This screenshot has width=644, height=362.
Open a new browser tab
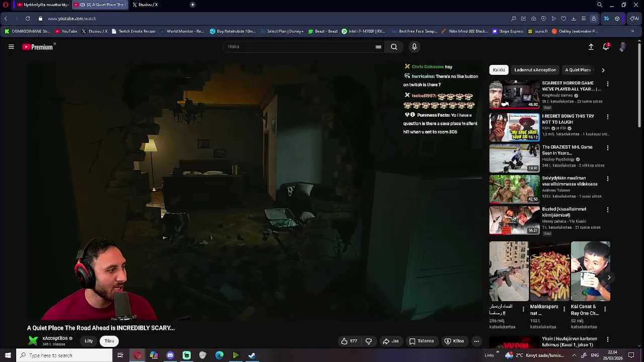point(192,5)
